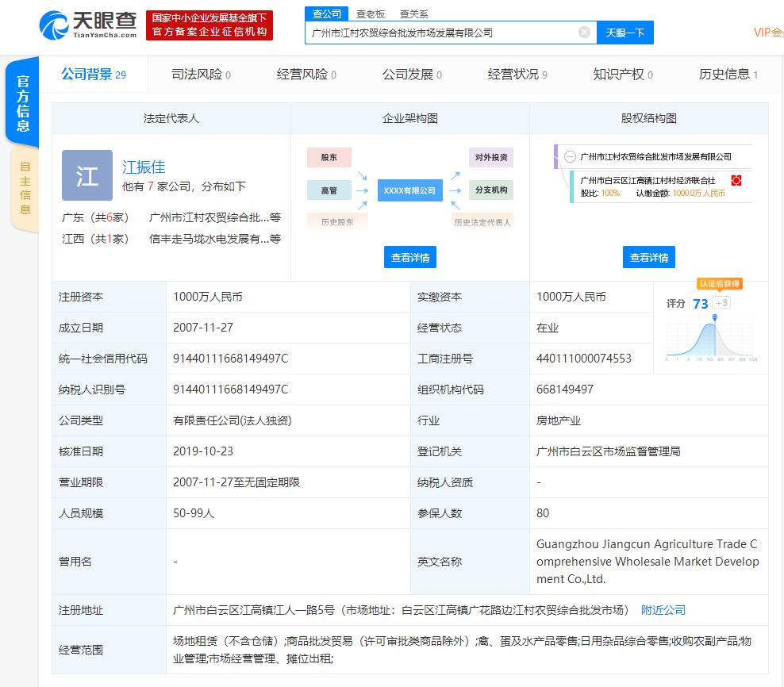
Task: Open the 司法风险 tab
Action: point(201,75)
